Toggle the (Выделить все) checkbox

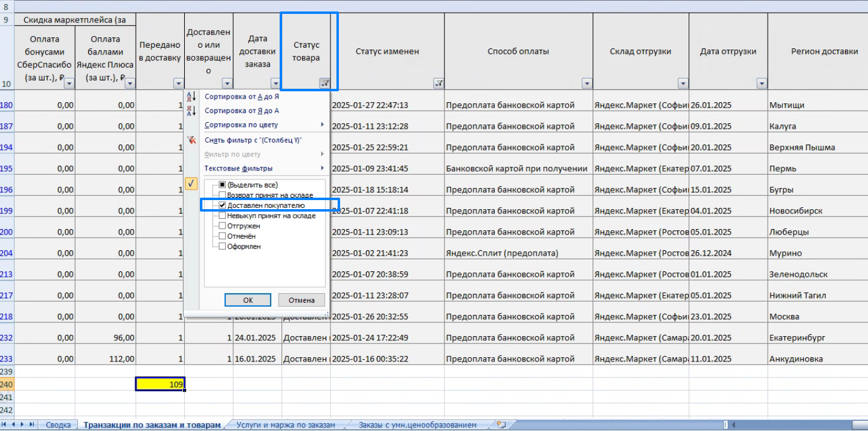click(222, 184)
